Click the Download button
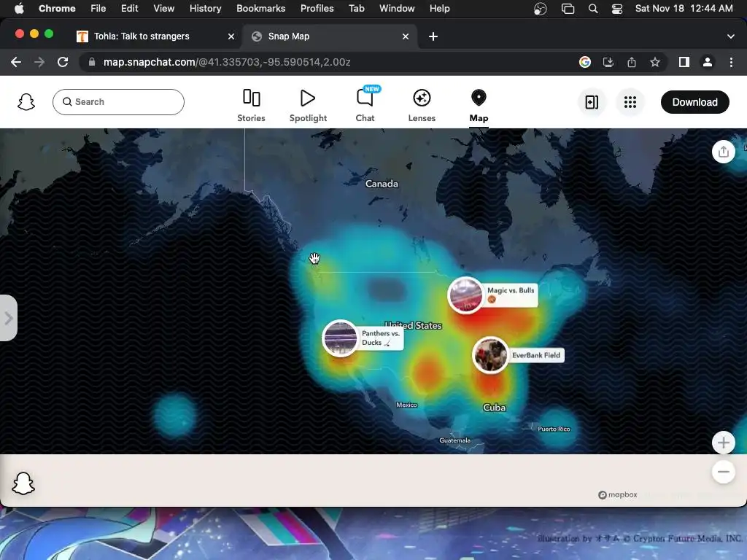This screenshot has width=747, height=560. click(694, 102)
